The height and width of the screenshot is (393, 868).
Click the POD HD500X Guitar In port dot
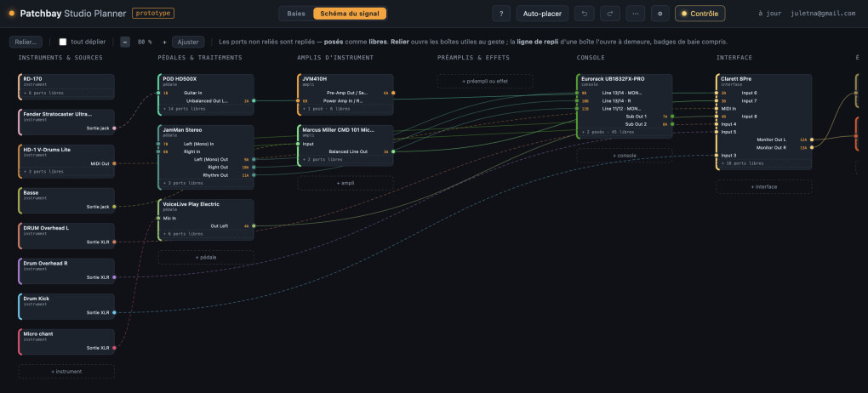[x=158, y=93]
